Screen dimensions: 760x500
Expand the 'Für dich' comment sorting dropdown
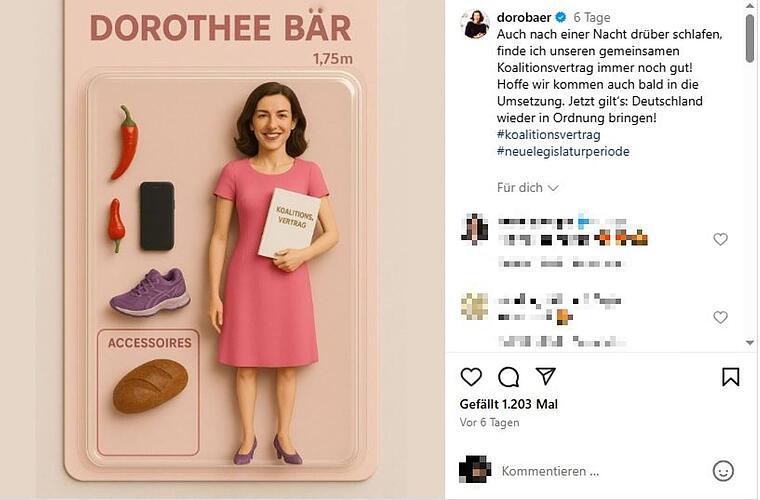pyautogui.click(x=527, y=188)
